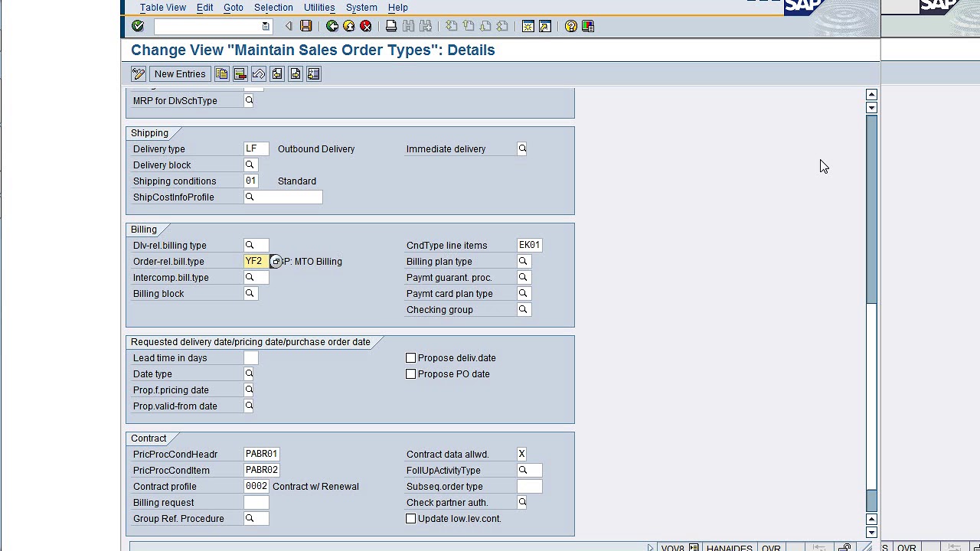
Task: Click the Previous Page icon
Action: pos(469,26)
